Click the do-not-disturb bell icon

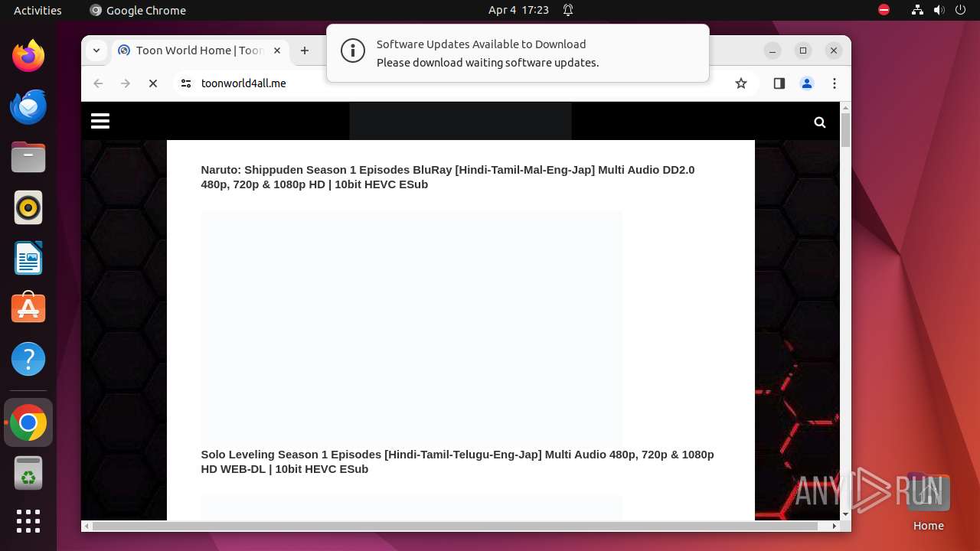pyautogui.click(x=568, y=10)
